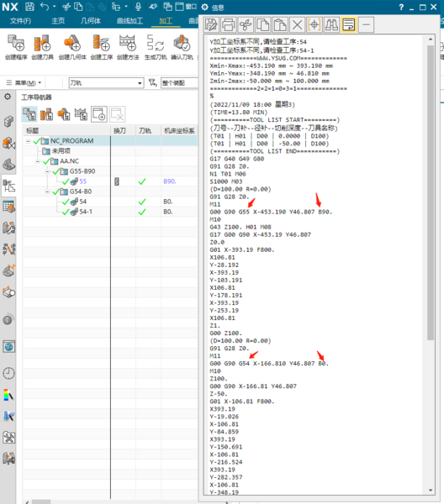444x504 pixels.
Task: Collapse the G55-B90 tree node
Action: tap(47, 171)
